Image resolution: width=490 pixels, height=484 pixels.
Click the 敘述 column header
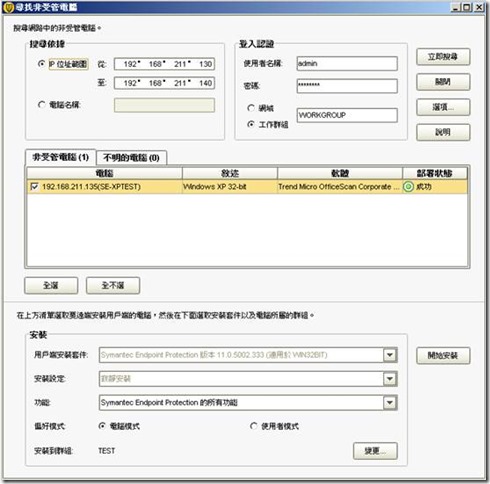230,173
